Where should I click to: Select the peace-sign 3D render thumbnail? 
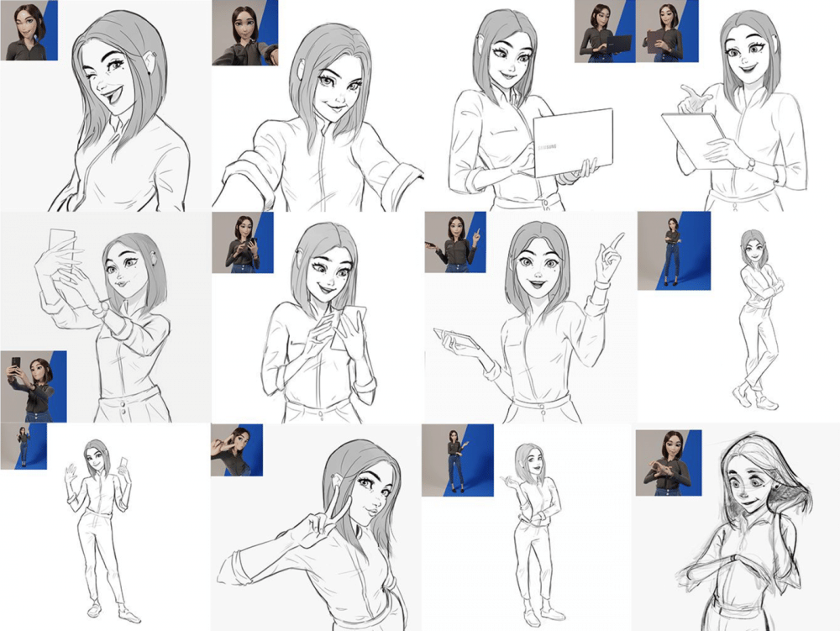pos(236,450)
